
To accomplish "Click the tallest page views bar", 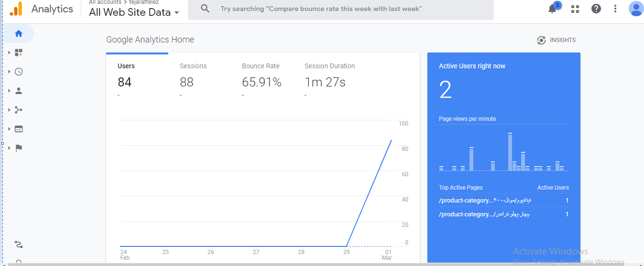I will tap(510, 152).
